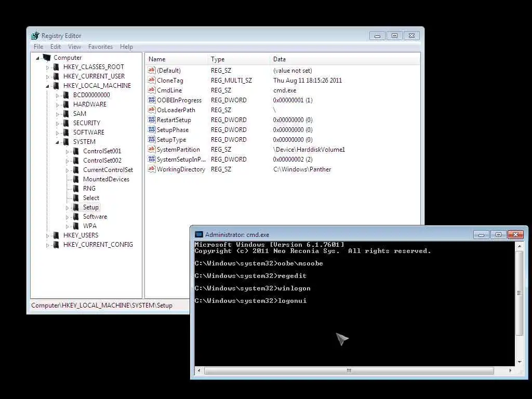Click the SAM key folder icon
Viewport: 532px width, 399px height.
tap(66, 114)
